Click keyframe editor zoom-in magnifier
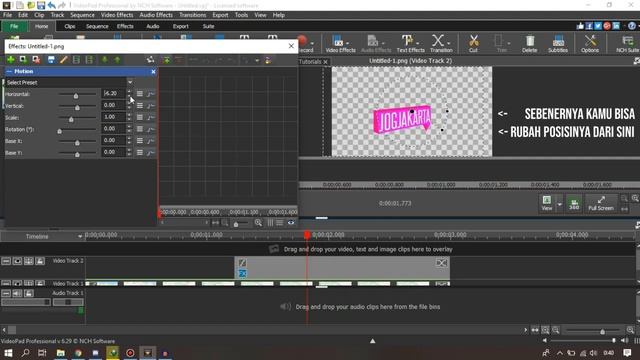 [x=258, y=222]
